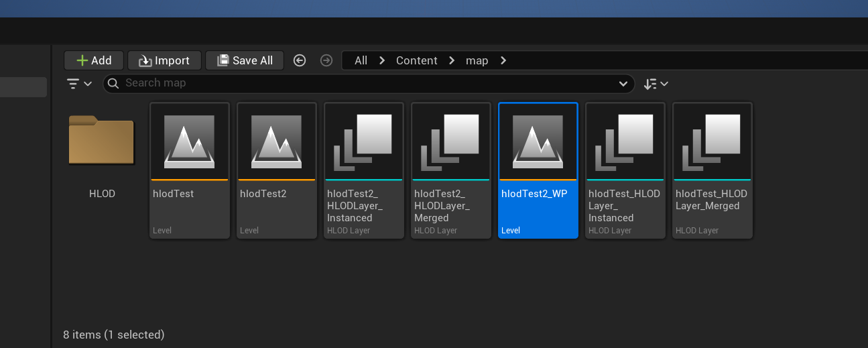Expand chevron after All breadcrumb
868x348 pixels.
pos(382,60)
